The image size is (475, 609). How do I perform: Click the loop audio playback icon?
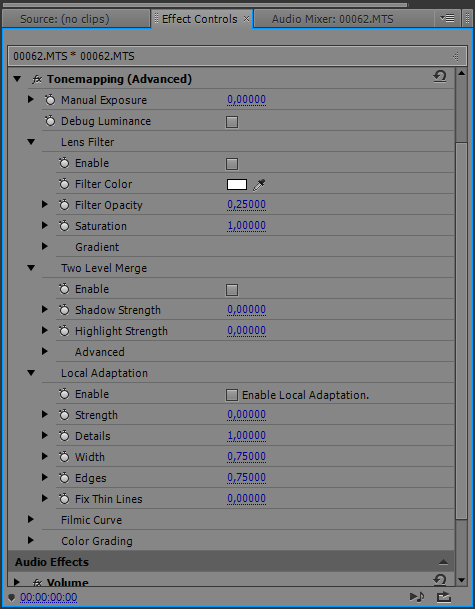pos(444,597)
